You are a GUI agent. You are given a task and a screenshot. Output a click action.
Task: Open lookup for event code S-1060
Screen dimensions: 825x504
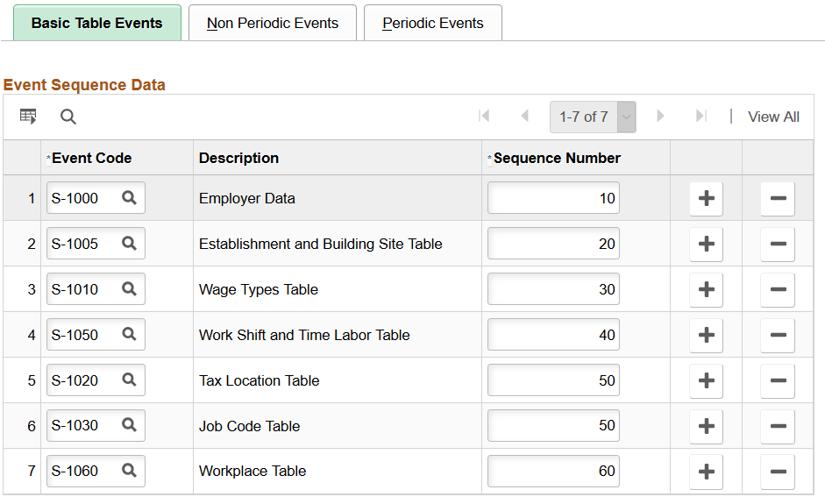click(x=129, y=471)
